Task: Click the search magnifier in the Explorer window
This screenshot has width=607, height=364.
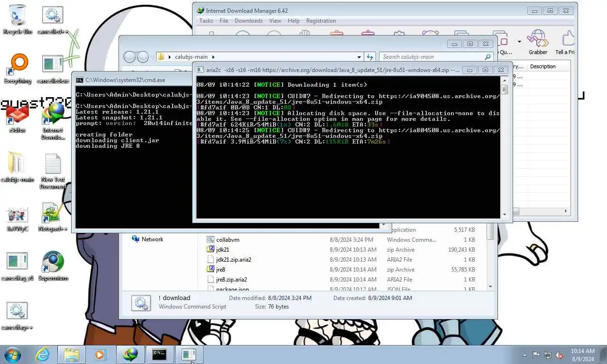Action: (x=487, y=57)
